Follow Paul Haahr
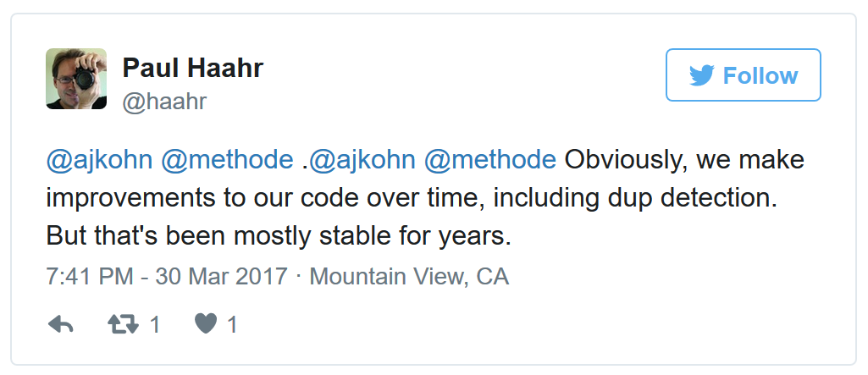Image resolution: width=868 pixels, height=375 pixels. pyautogui.click(x=743, y=75)
